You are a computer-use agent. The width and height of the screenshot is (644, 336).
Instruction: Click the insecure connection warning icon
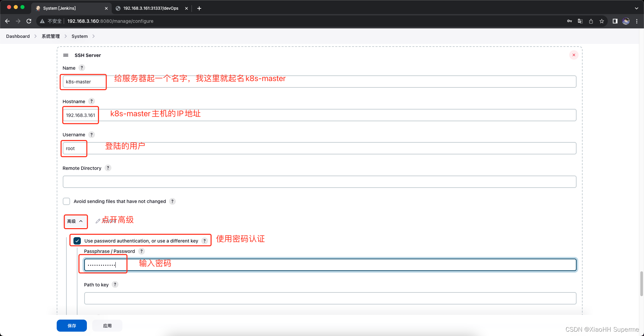coord(42,21)
